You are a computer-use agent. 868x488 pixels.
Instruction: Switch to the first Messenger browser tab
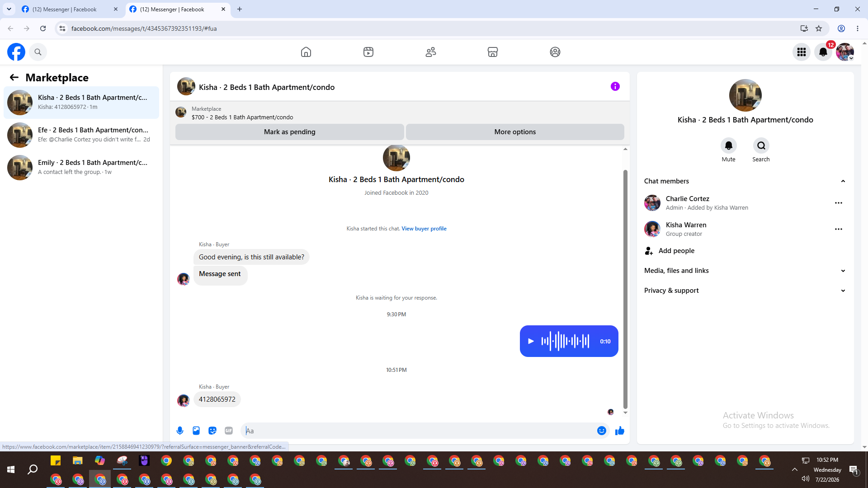click(x=70, y=9)
